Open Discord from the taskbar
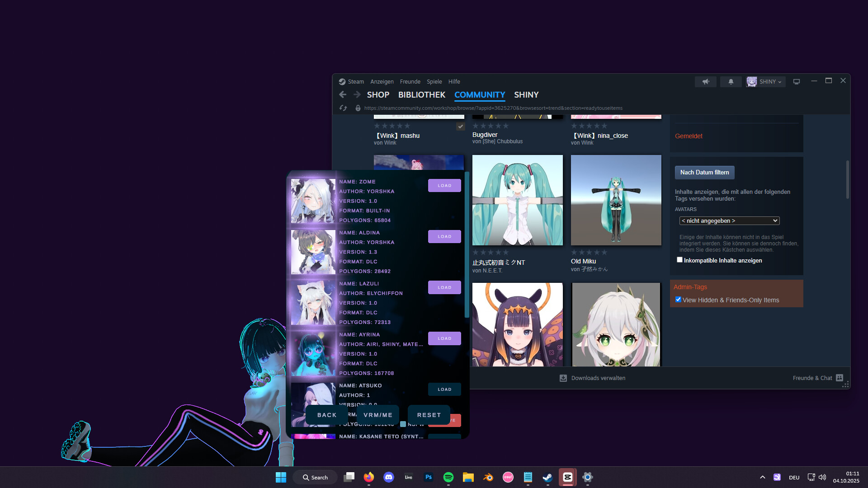868x488 pixels. pos(389,477)
